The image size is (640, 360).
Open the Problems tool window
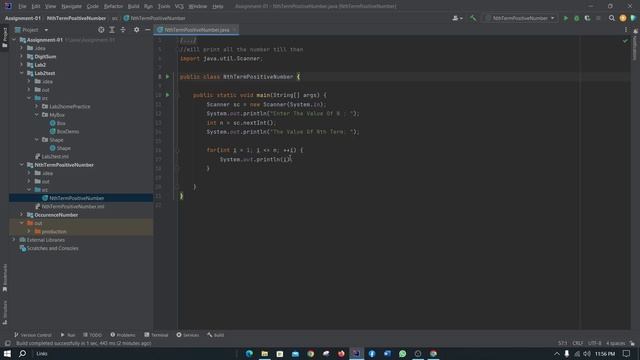pos(122,335)
